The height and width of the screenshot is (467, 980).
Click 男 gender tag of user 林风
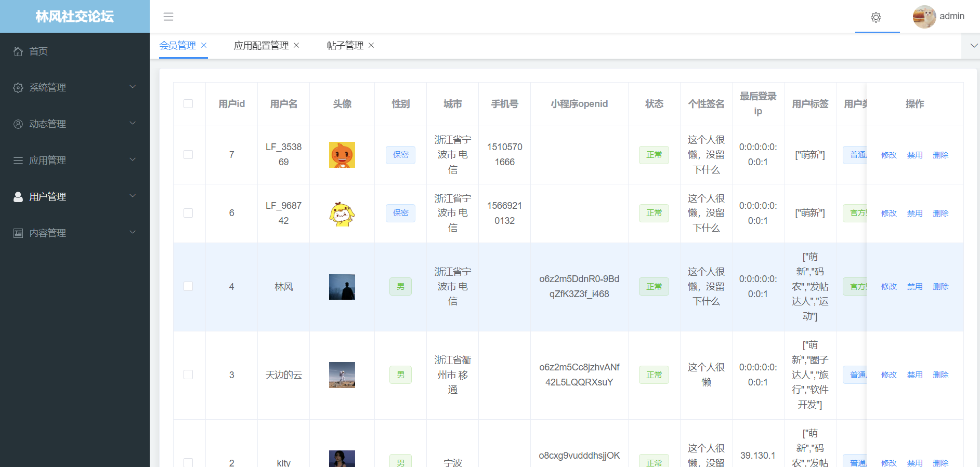400,287
